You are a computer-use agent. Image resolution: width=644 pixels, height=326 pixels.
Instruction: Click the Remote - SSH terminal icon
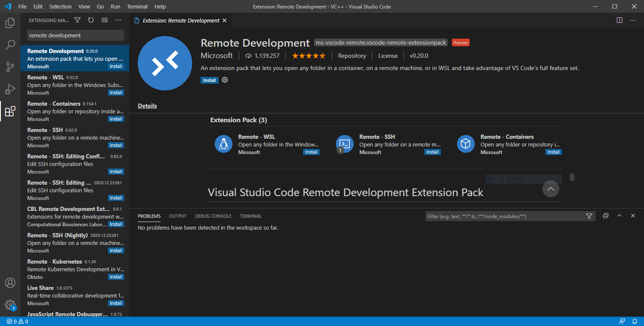click(344, 144)
